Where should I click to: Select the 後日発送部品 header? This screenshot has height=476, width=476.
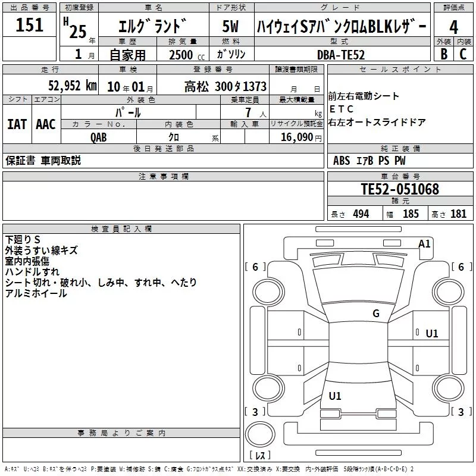[163, 148]
